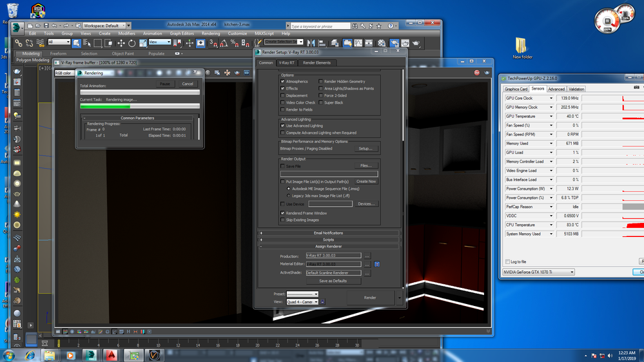644x362 pixels.
Task: Open the V-Ray taskbar icon
Action: [154, 355]
